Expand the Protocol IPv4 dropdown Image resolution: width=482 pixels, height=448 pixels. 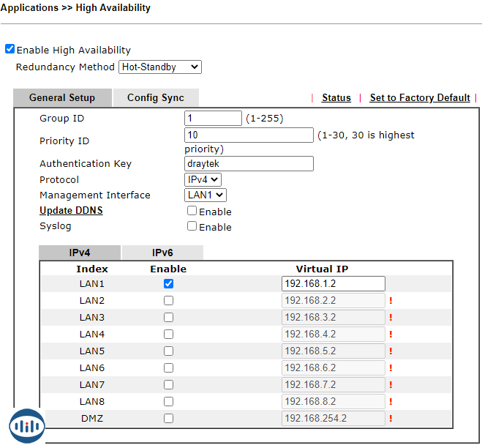[203, 179]
